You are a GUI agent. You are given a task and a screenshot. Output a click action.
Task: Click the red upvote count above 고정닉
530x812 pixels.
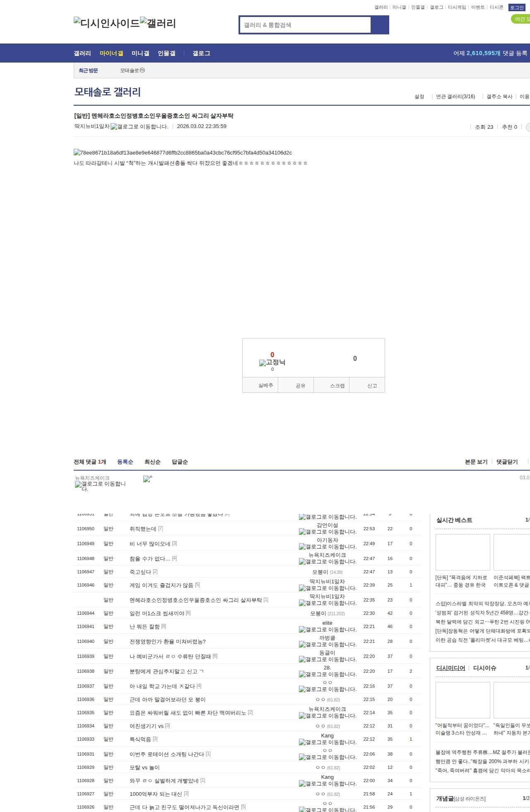[x=272, y=355]
